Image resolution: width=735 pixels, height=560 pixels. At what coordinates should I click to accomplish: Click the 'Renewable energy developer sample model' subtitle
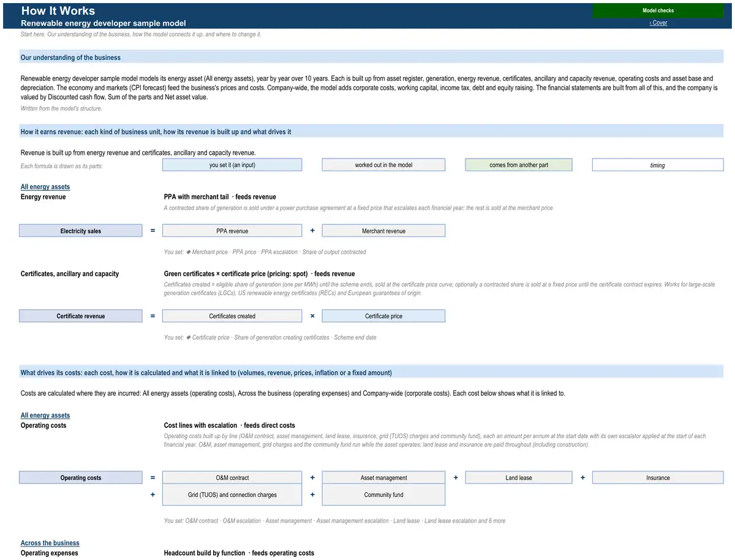104,23
